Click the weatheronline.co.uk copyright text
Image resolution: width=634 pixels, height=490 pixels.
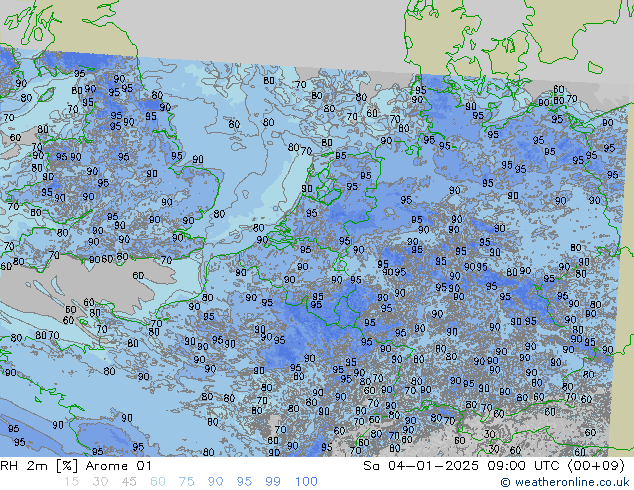(x=565, y=482)
